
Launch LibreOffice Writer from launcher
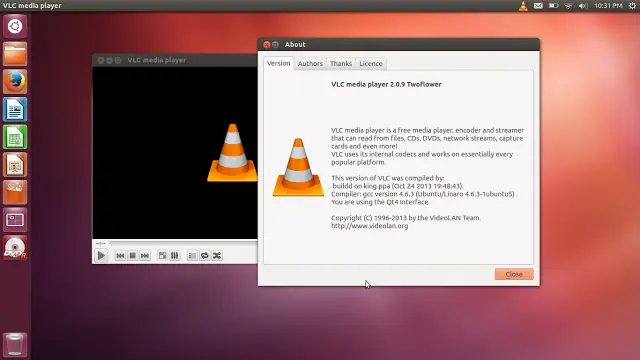coord(15,109)
